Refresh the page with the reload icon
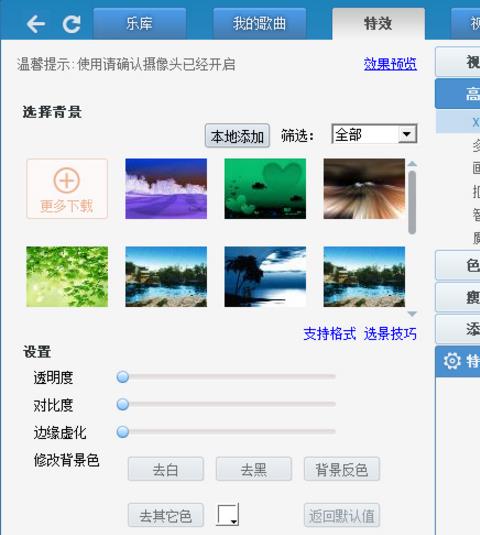This screenshot has height=535, width=480. tap(72, 24)
